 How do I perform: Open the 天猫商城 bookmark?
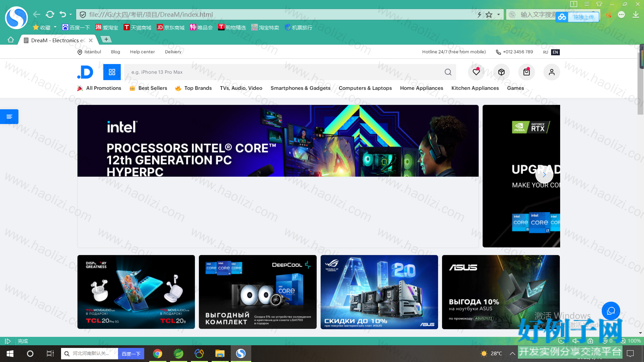click(x=137, y=27)
